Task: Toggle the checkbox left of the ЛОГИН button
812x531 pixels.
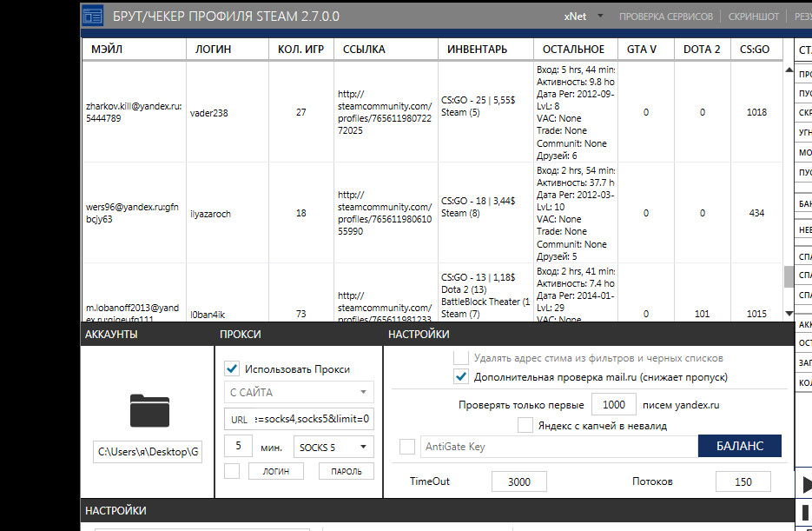Action: point(232,471)
